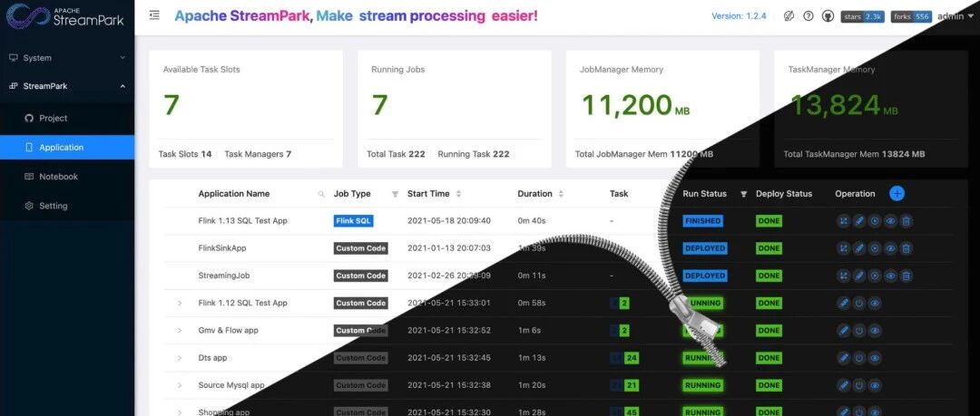
Task: Start the FlinkSinkApp application
Action: tap(875, 248)
